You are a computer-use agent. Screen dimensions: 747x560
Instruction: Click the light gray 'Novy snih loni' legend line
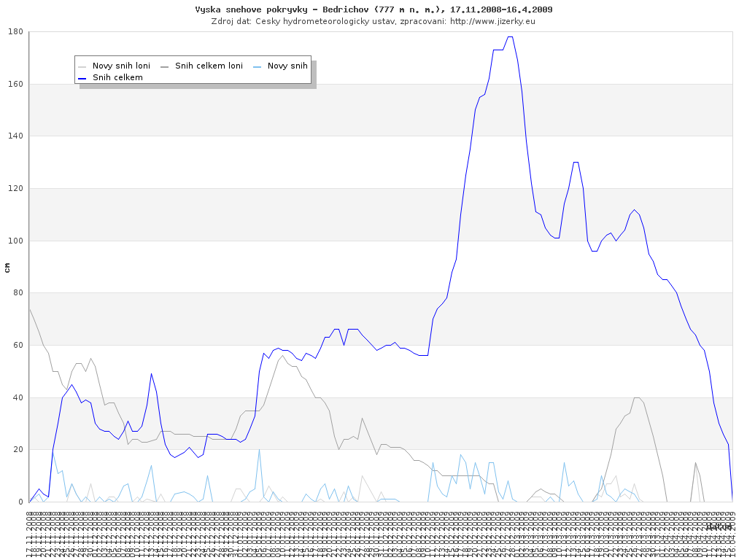click(x=82, y=66)
